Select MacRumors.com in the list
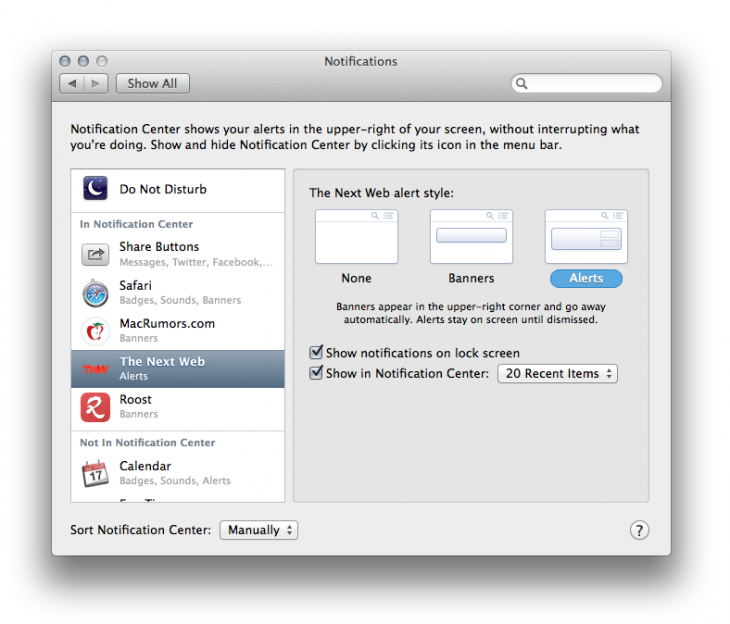The width and height of the screenshot is (730, 624). tap(178, 331)
